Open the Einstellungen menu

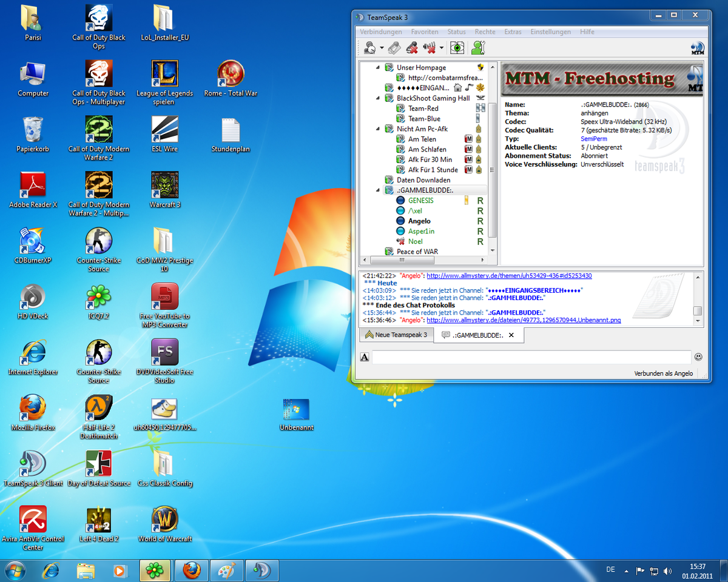coord(550,32)
